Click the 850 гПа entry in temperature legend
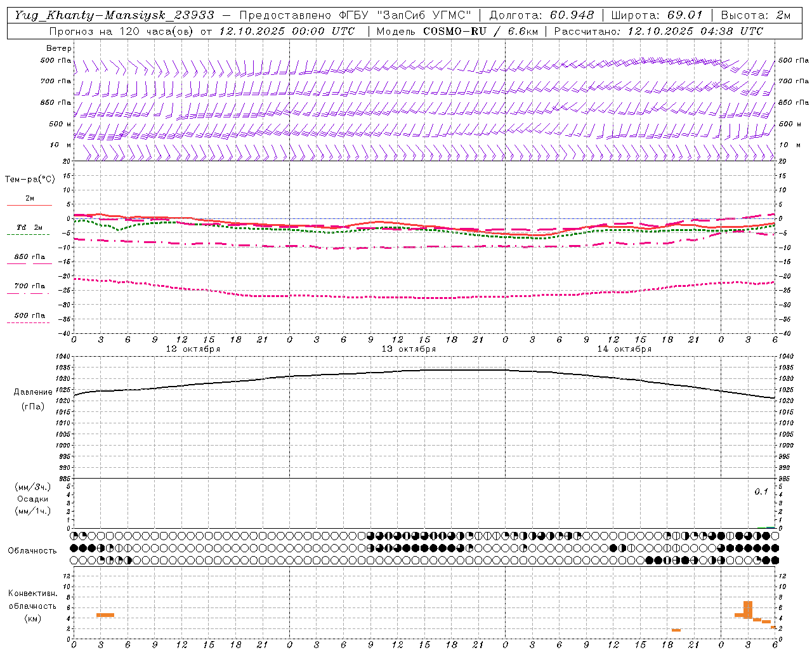The height and width of the screenshot is (650, 812). (29, 257)
